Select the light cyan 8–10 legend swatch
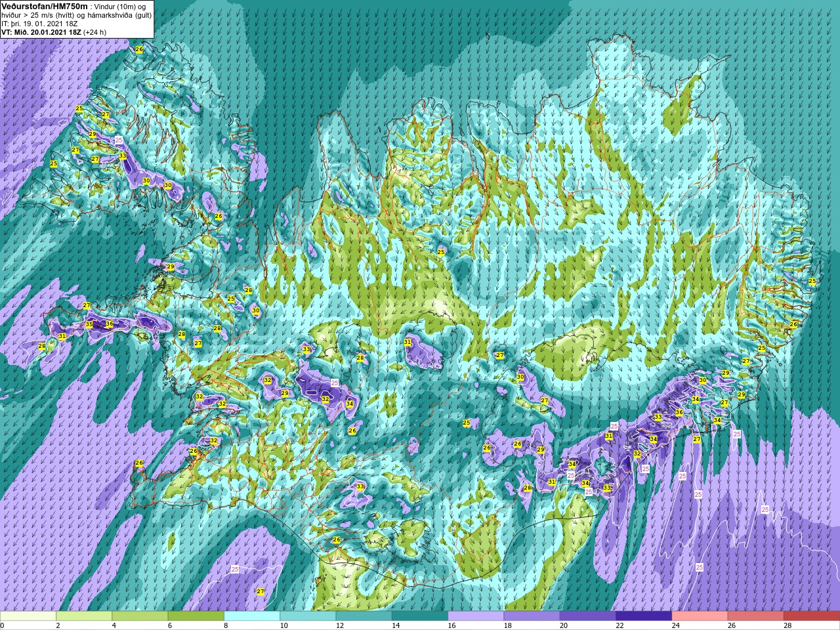 252,616
